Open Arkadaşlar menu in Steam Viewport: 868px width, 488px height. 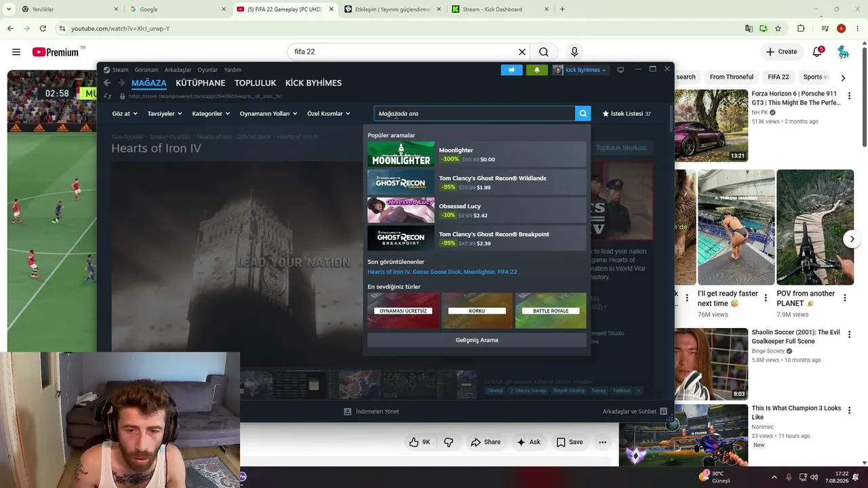pyautogui.click(x=178, y=70)
